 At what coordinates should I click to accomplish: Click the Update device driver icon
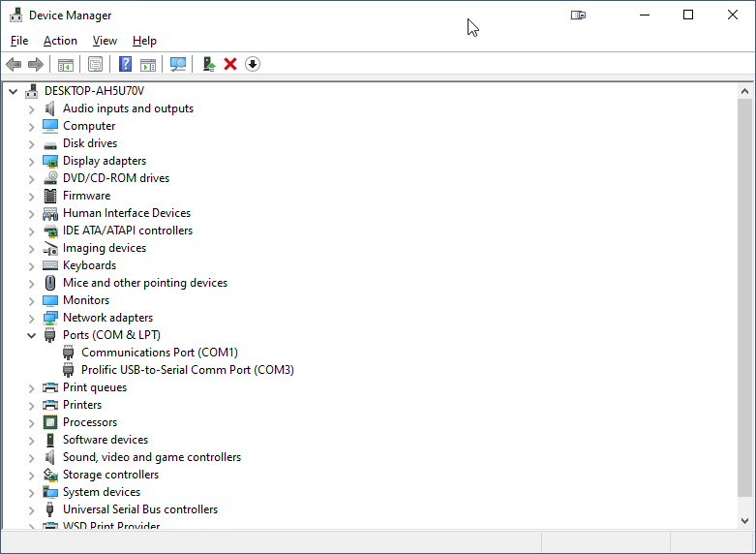click(209, 64)
